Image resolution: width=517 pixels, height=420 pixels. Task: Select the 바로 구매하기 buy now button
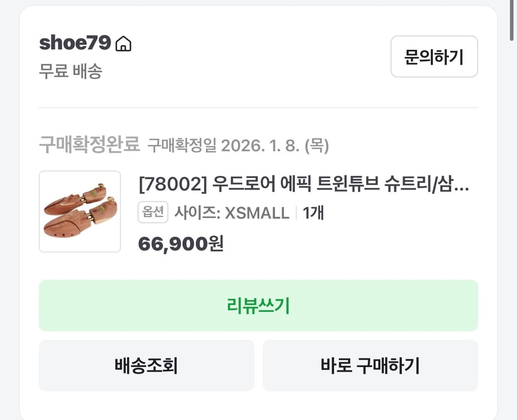click(370, 365)
